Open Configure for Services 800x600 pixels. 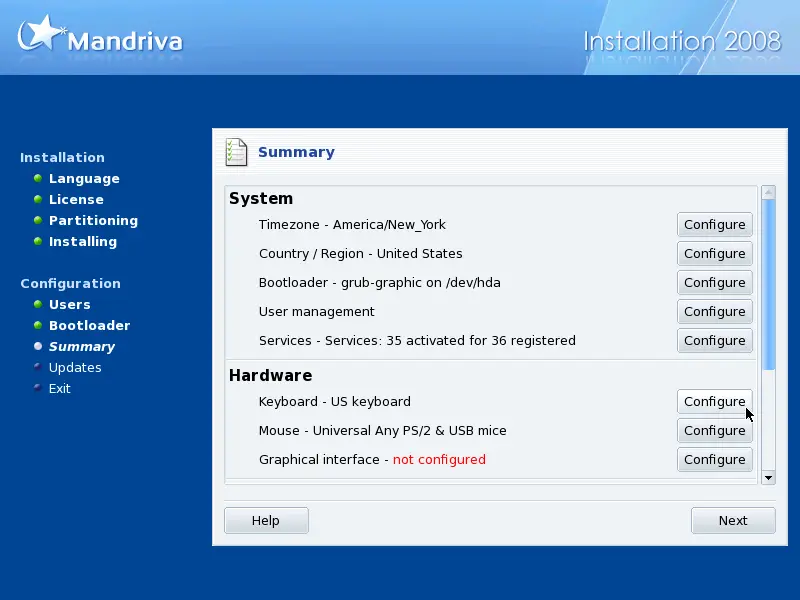[714, 341]
